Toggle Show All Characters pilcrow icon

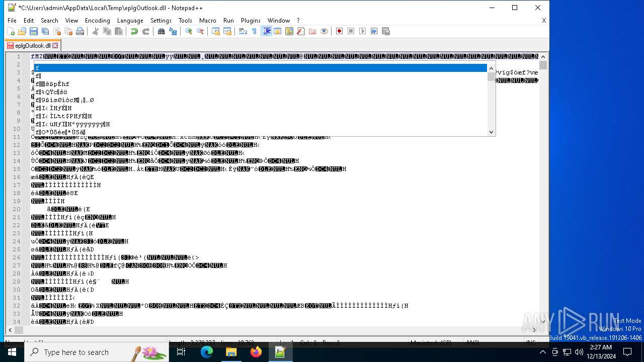click(x=255, y=31)
